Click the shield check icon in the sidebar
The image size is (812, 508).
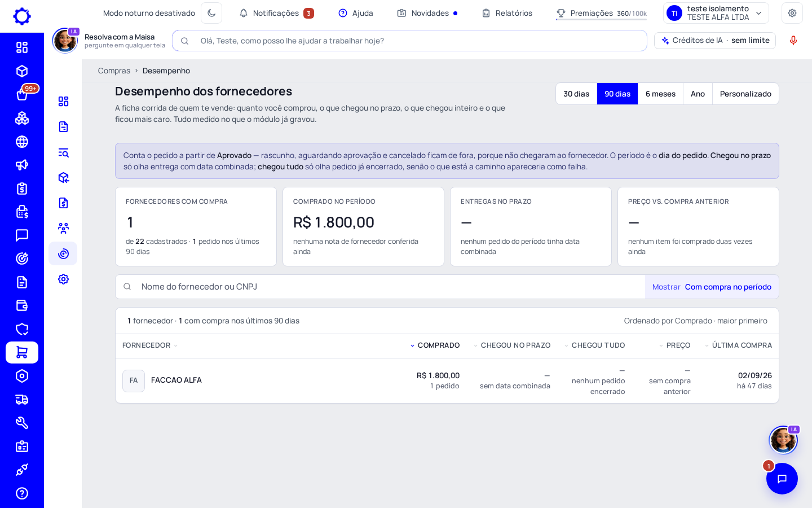pyautogui.click(x=22, y=329)
